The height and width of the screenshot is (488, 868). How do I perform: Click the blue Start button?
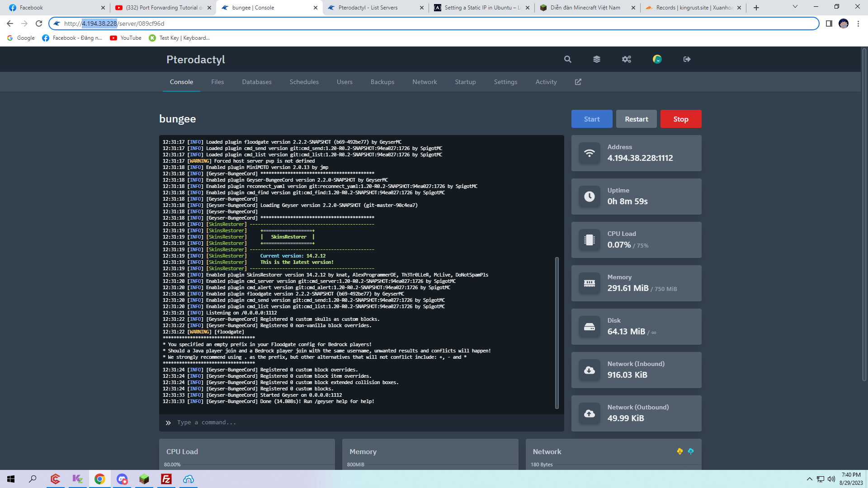tap(592, 119)
